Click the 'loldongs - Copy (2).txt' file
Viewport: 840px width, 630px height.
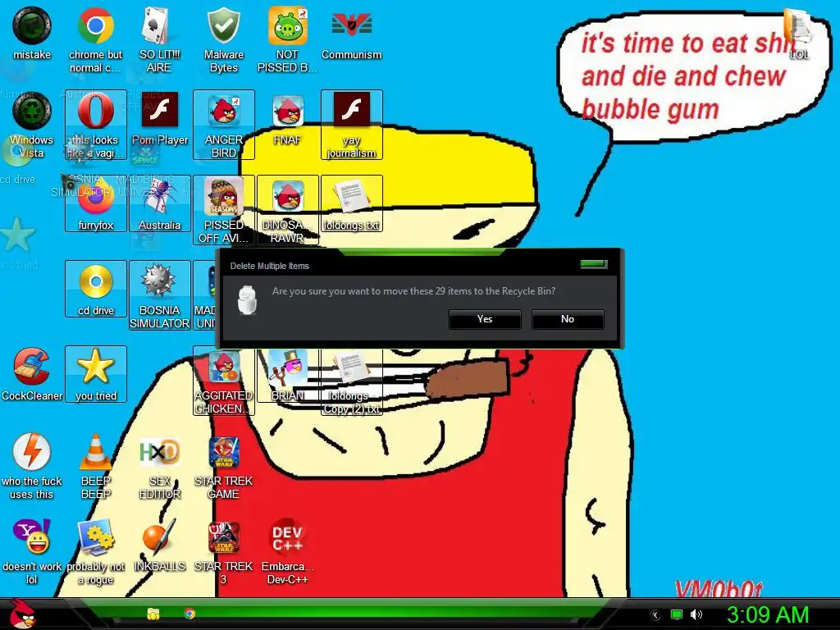tap(351, 381)
